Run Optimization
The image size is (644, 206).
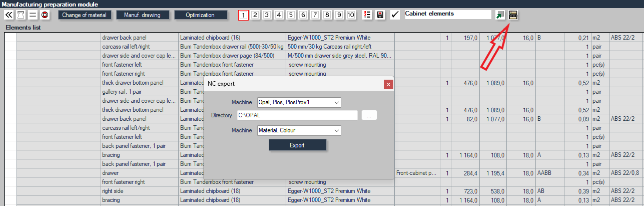[200, 15]
